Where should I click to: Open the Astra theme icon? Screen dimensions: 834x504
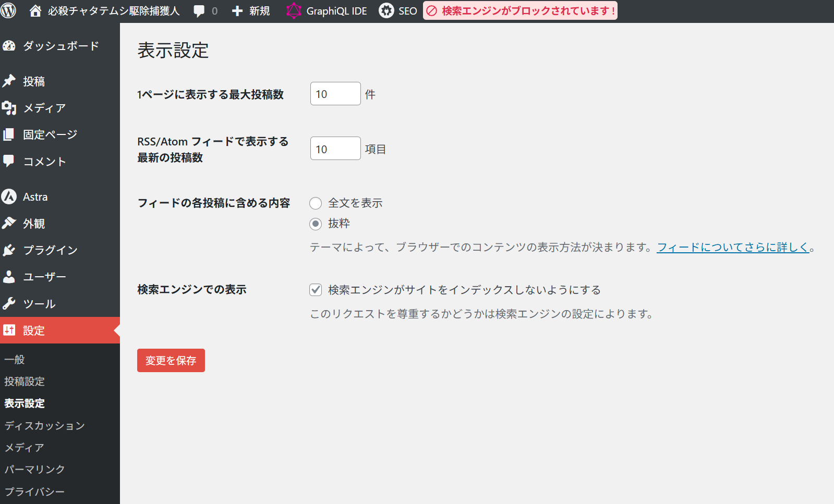pos(9,197)
